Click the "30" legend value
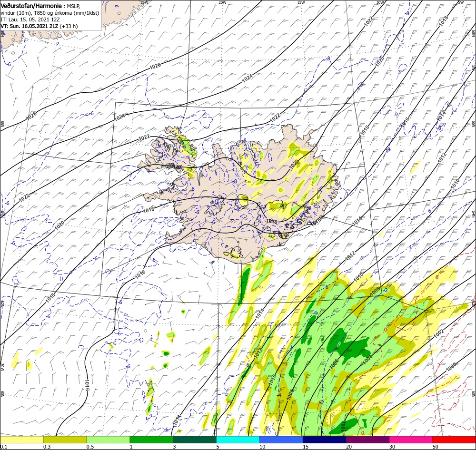476x450 pixels. click(x=392, y=446)
